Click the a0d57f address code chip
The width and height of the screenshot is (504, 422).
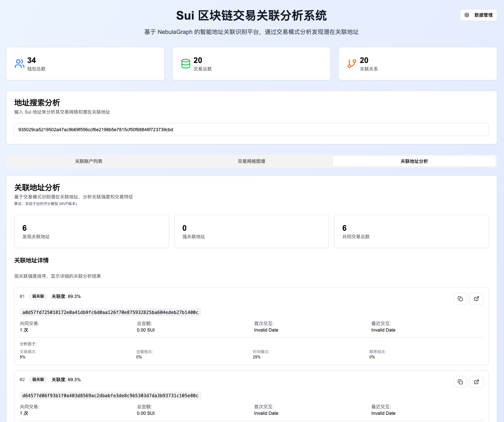110,312
